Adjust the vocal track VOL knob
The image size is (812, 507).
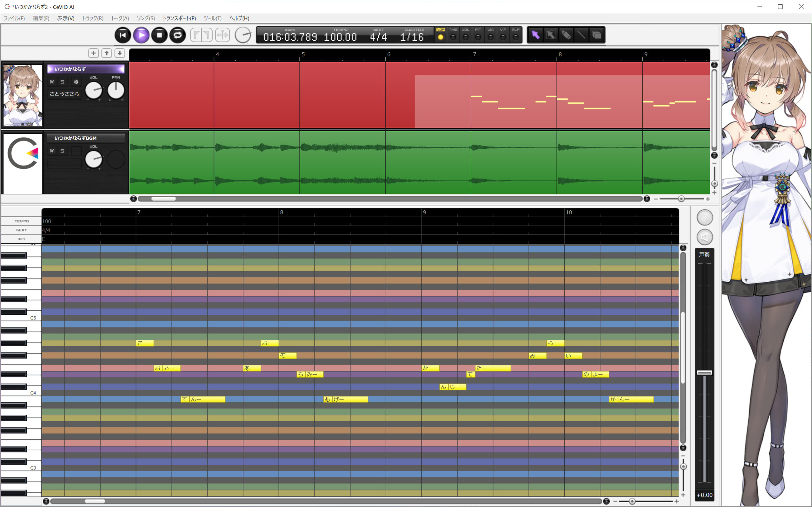(x=94, y=90)
